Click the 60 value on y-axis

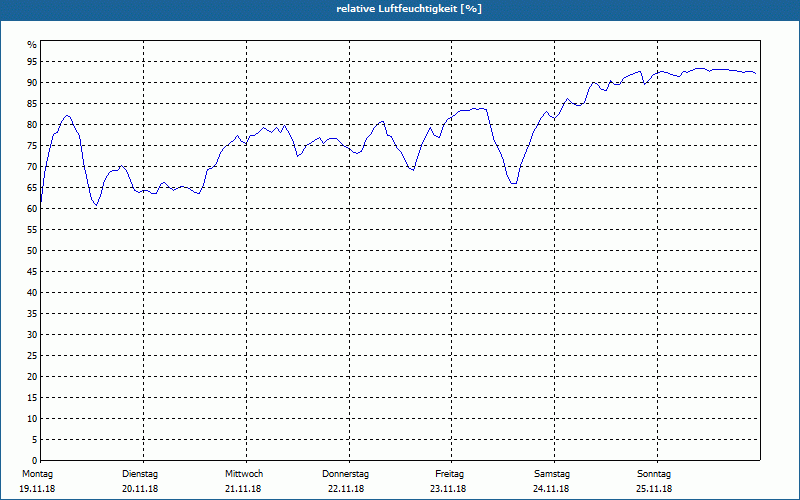tap(32, 209)
